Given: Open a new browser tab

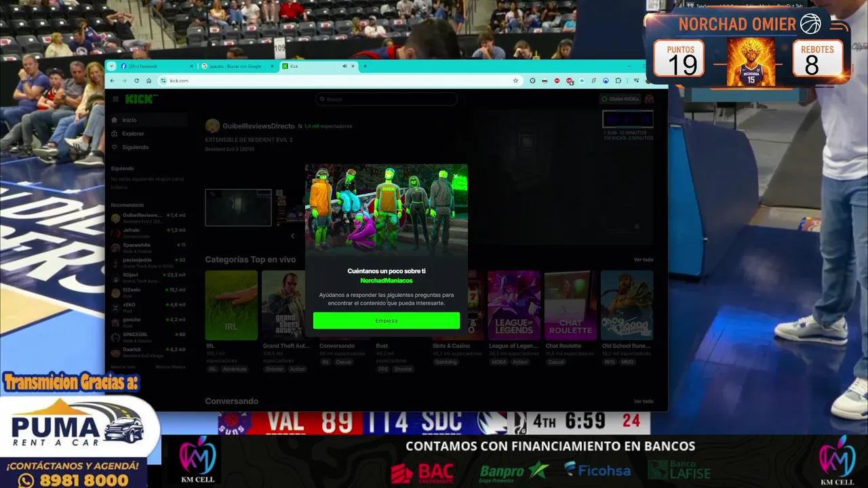Looking at the screenshot, I should (365, 66).
